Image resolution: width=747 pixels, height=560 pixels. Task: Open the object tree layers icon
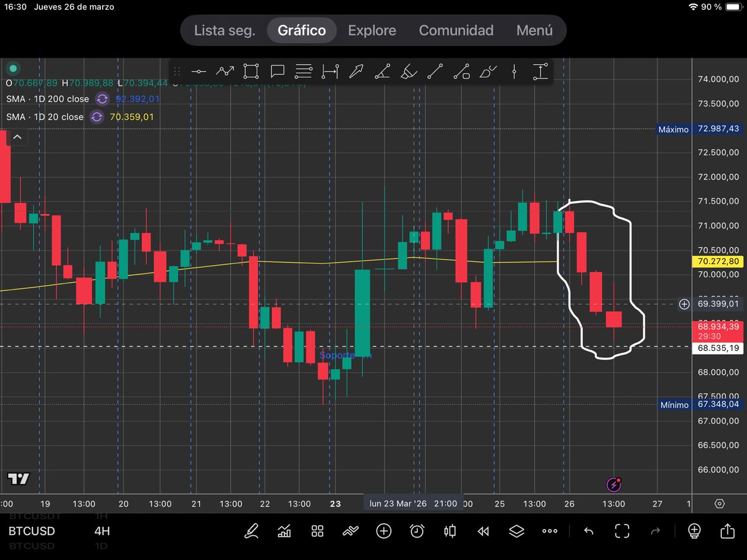[x=516, y=531]
